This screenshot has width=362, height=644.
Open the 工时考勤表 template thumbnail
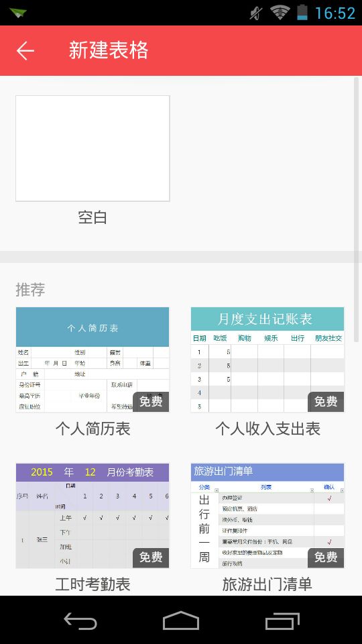93,515
